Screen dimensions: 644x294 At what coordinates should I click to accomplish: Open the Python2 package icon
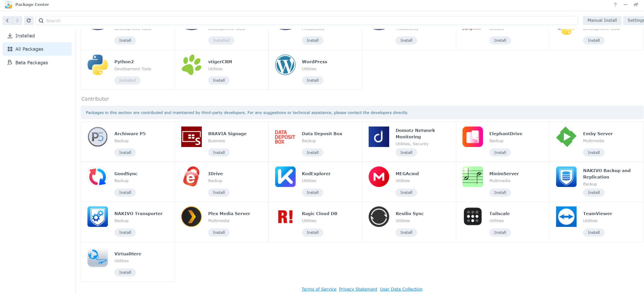click(x=98, y=65)
